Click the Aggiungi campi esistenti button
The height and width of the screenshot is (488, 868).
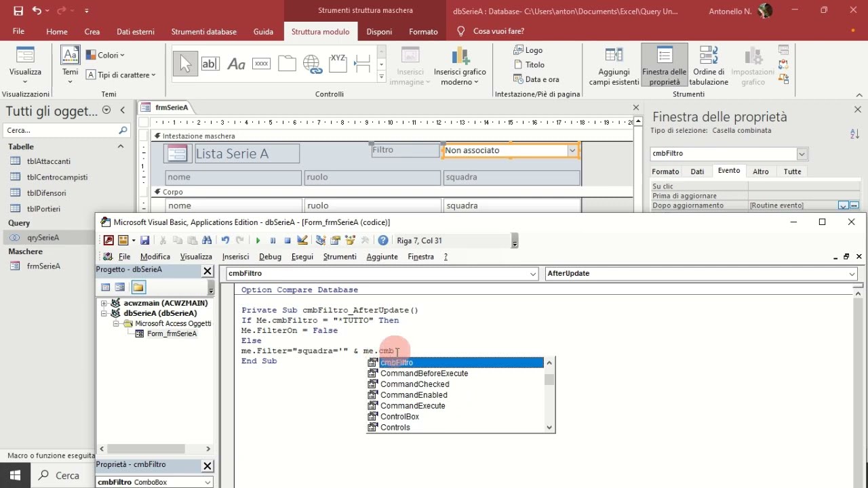614,66
